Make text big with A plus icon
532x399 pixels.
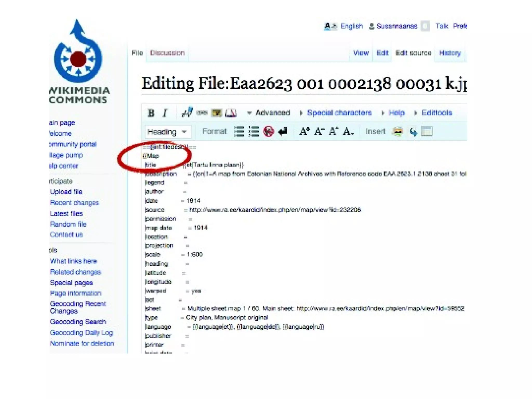pyautogui.click(x=304, y=132)
